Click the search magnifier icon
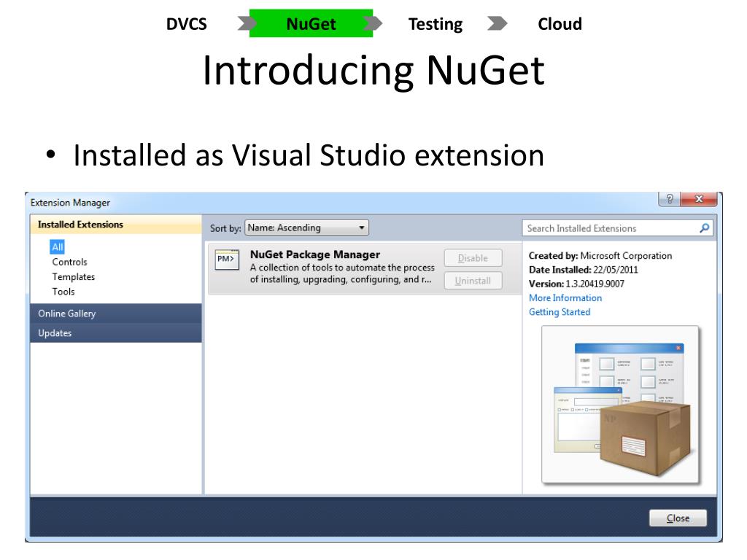 point(704,228)
